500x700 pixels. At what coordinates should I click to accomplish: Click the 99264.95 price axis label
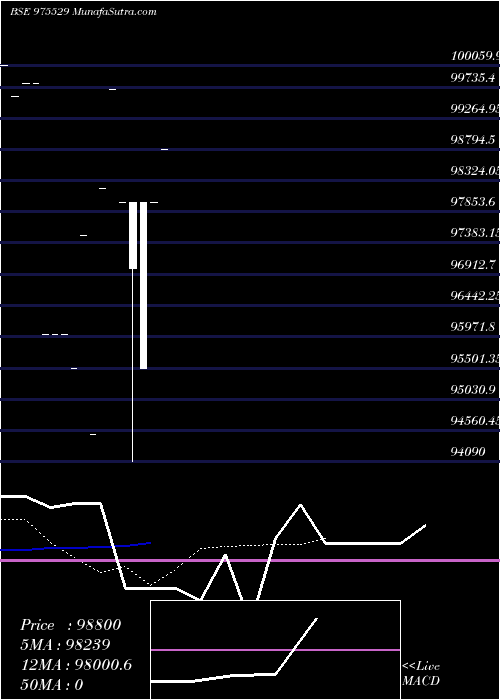click(x=475, y=109)
